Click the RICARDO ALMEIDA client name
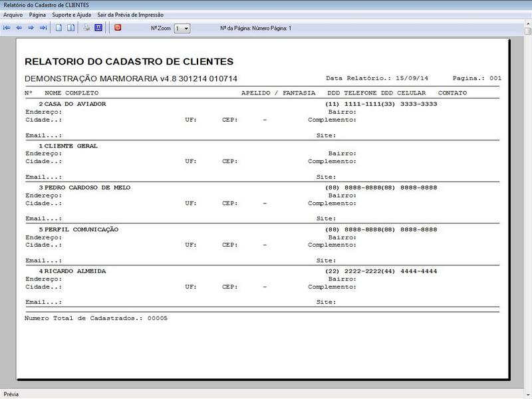Viewport: 532px width, 399px height. (x=75, y=271)
